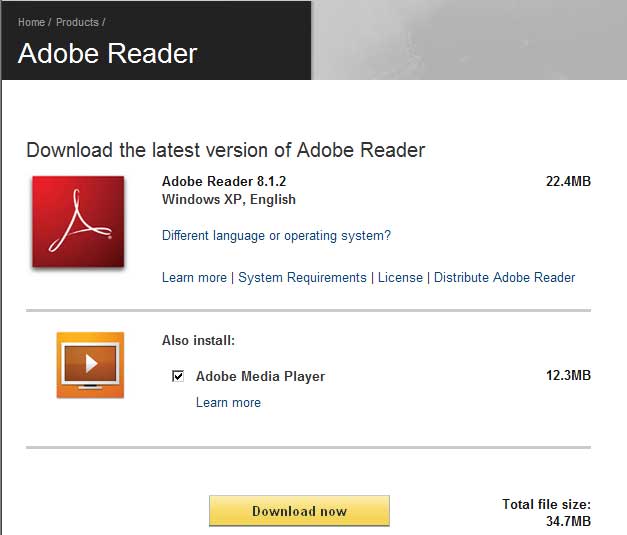Click the 12.3MB file size text
The width and height of the screenshot is (627, 535).
click(568, 375)
